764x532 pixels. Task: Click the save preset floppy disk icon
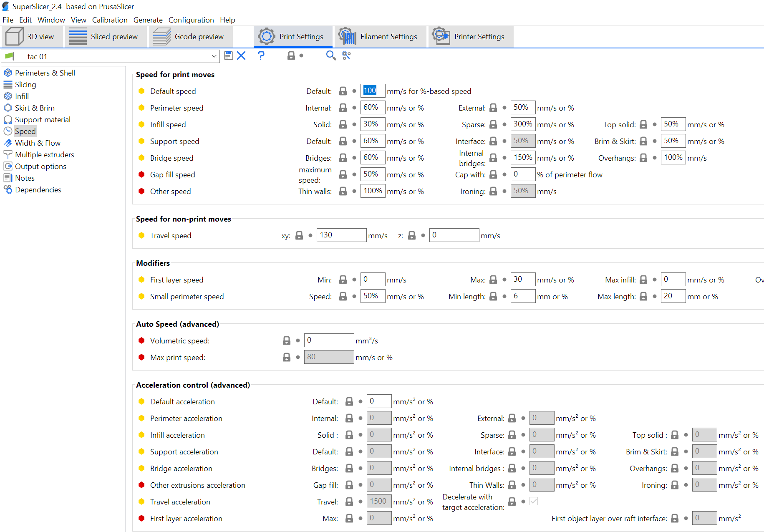(228, 55)
